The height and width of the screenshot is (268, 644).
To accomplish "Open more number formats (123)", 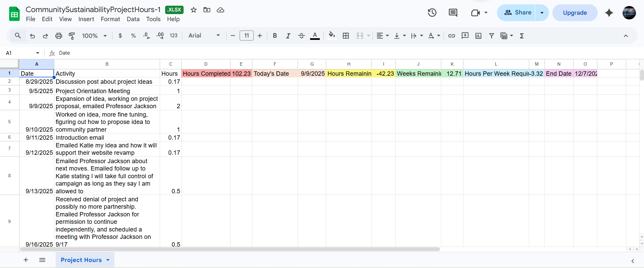I will tap(174, 36).
